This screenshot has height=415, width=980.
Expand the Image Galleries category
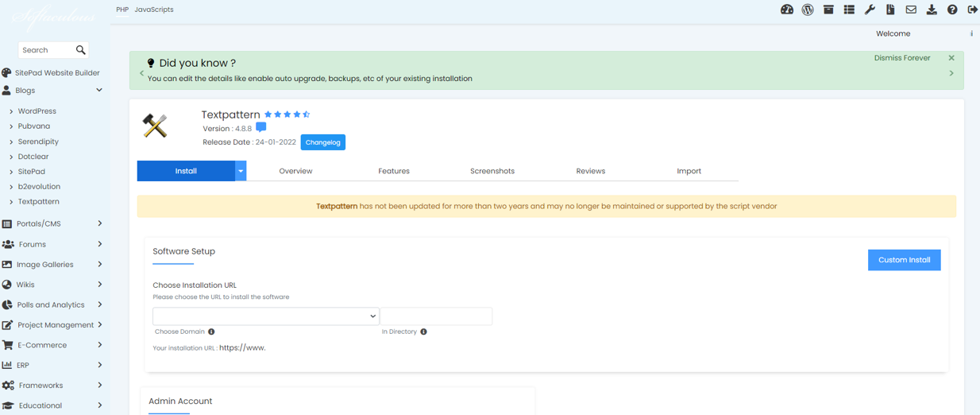(x=99, y=265)
